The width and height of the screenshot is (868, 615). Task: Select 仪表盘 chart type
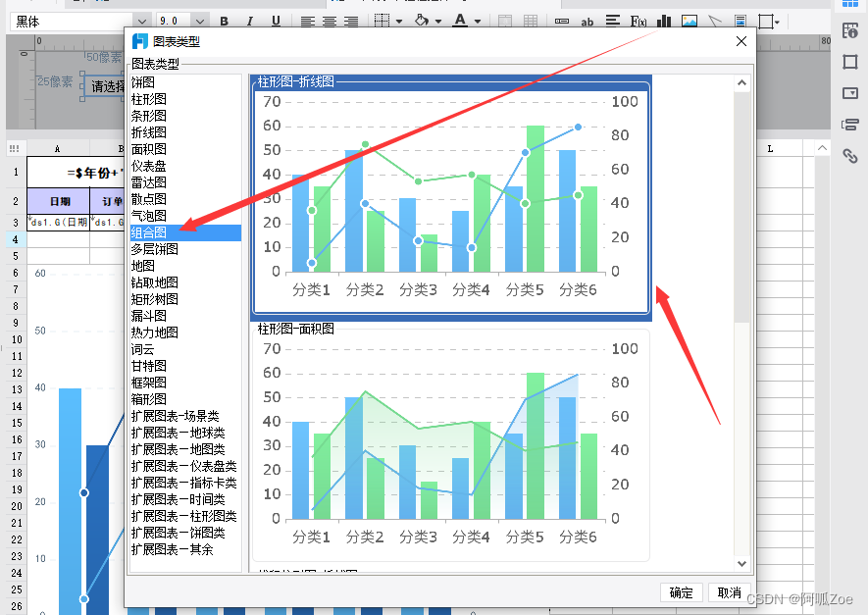185,166
